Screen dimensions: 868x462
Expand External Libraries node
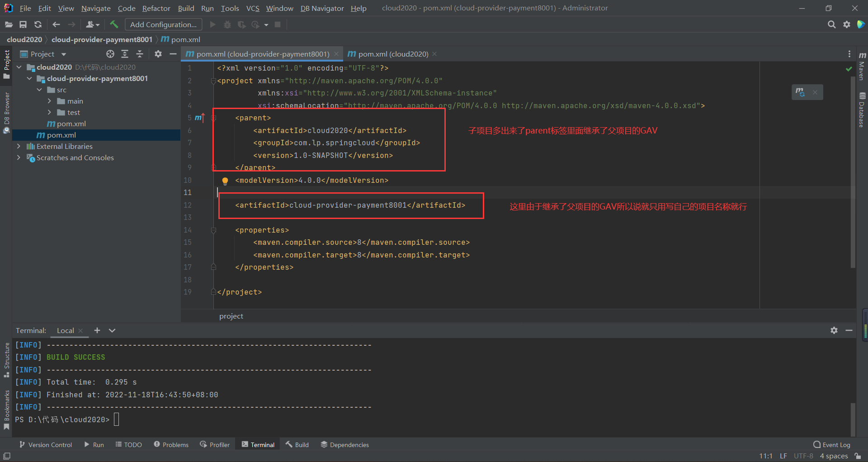[x=19, y=146]
